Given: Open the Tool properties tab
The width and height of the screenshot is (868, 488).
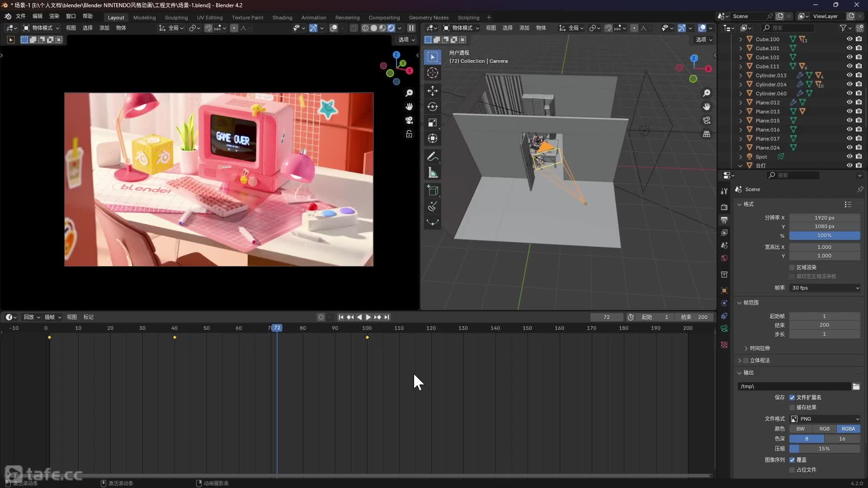Looking at the screenshot, I should click(x=724, y=191).
